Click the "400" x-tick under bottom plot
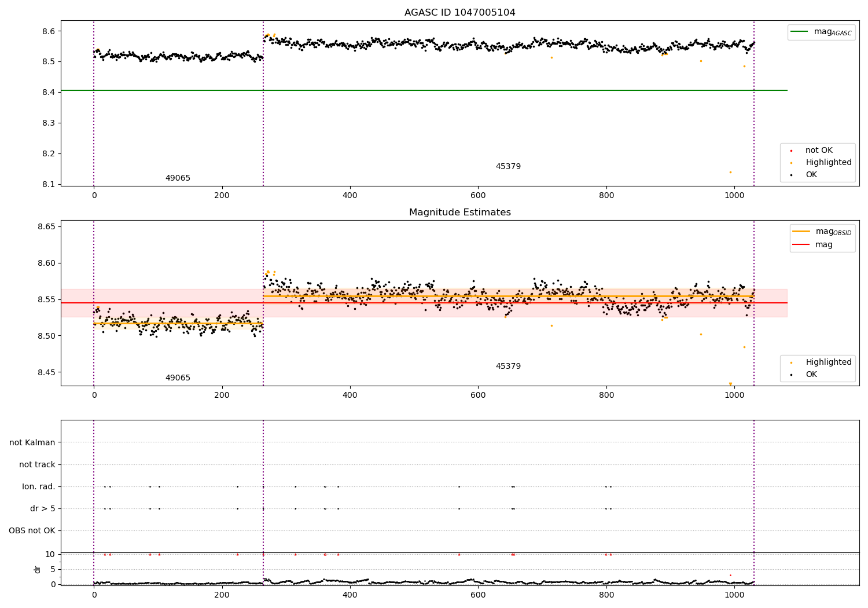The height and width of the screenshot is (608, 868). coord(350,595)
